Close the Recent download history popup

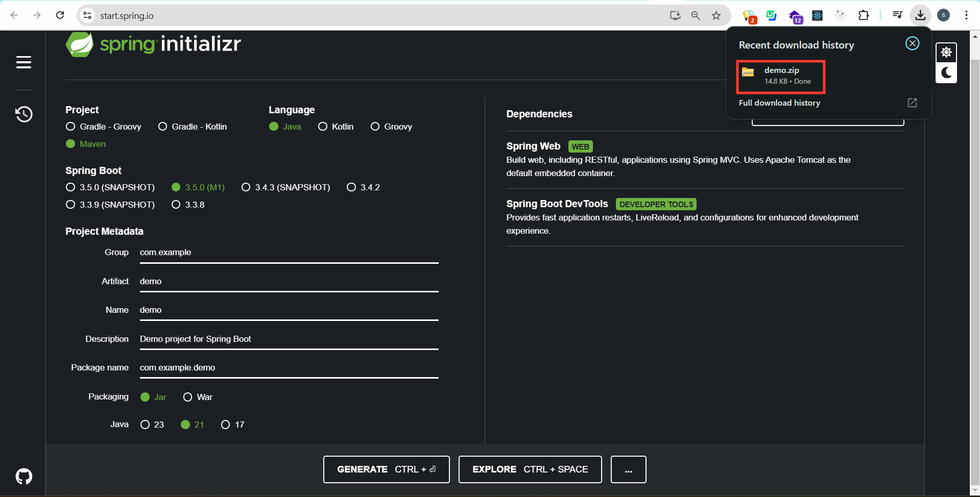click(x=912, y=43)
